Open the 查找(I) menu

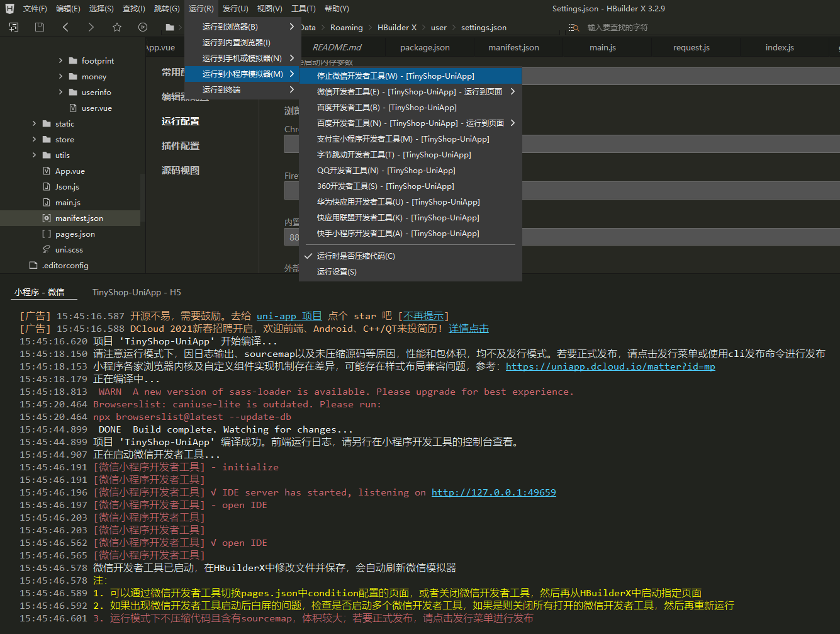tap(134, 9)
